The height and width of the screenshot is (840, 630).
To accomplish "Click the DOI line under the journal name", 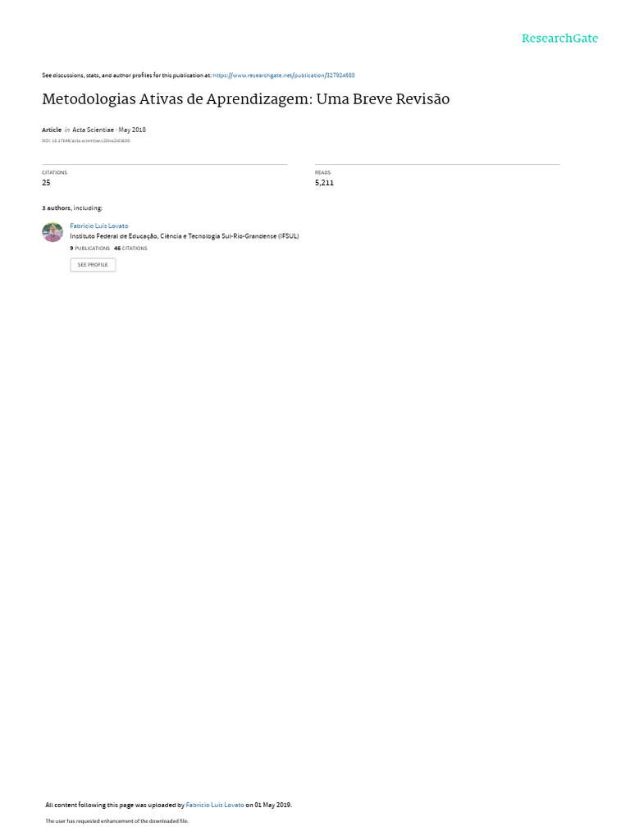I will (86, 141).
